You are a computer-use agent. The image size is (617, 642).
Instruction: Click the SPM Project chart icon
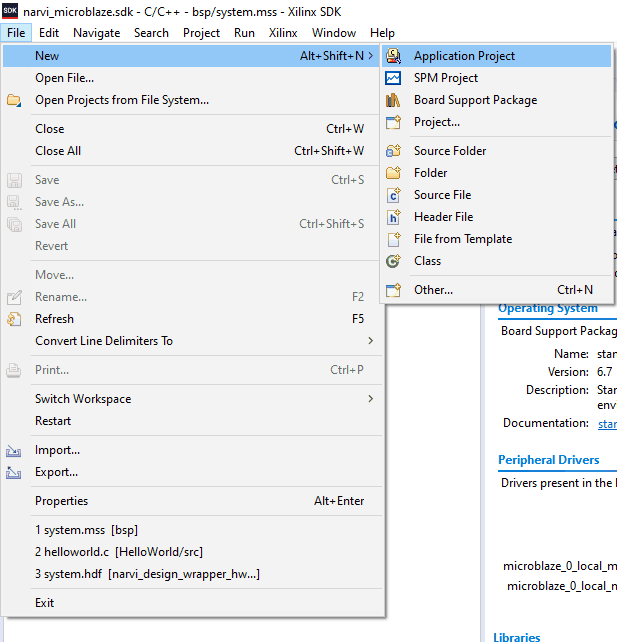[x=394, y=78]
